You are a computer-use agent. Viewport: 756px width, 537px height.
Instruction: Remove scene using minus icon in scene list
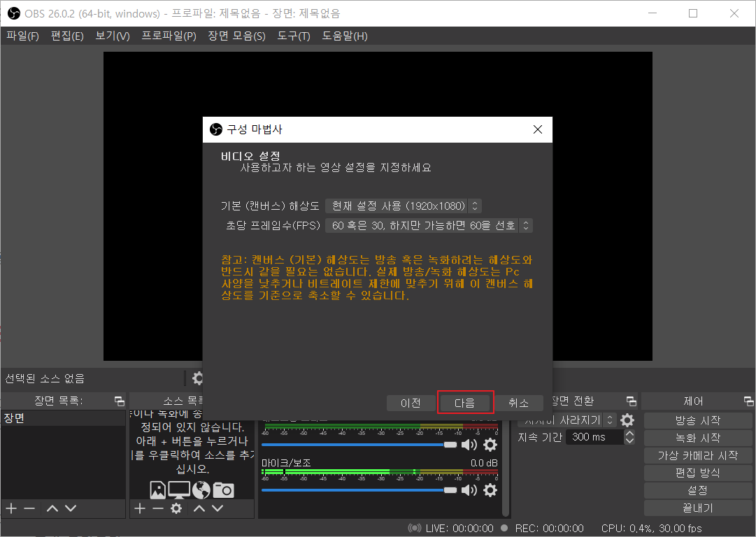click(29, 508)
